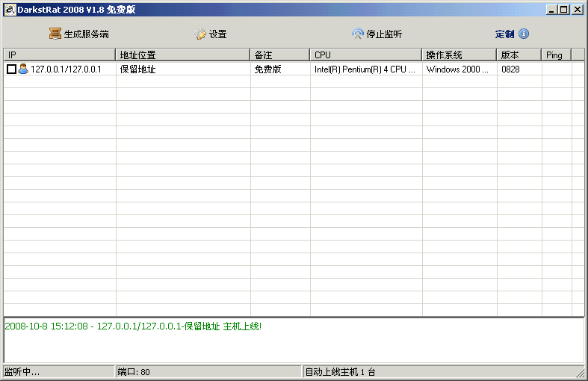Viewport: 588px width, 381px height.
Task: Click the server icon beside 生成服务端
Action: tap(55, 34)
